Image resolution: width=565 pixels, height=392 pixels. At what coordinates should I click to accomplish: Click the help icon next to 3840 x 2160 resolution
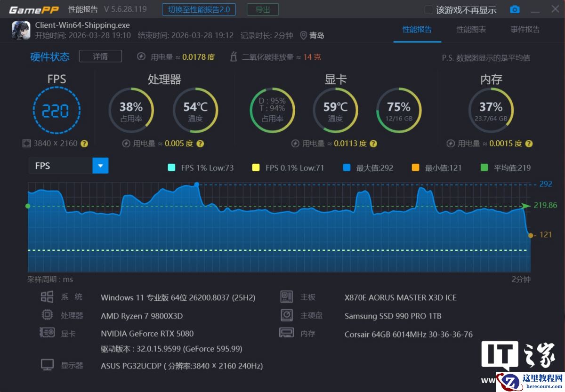click(x=84, y=144)
